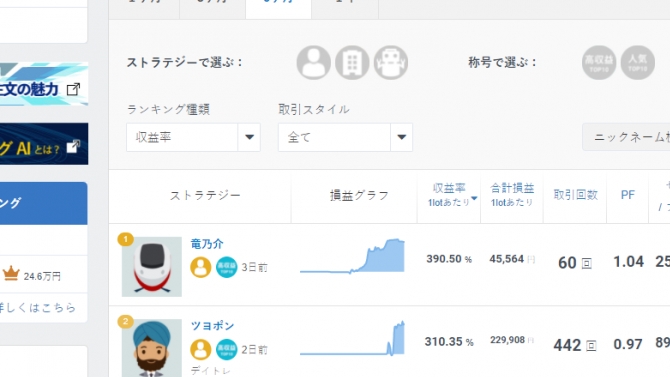Filter strategies by individual person icon
Image resolution: width=670 pixels, height=377 pixels.
314,62
